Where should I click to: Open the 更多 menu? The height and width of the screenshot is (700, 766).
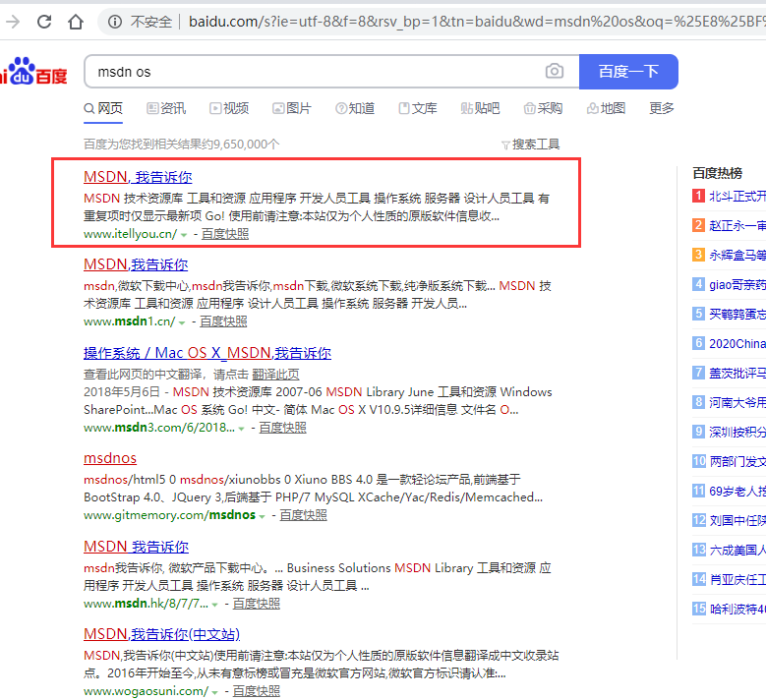coord(662,108)
